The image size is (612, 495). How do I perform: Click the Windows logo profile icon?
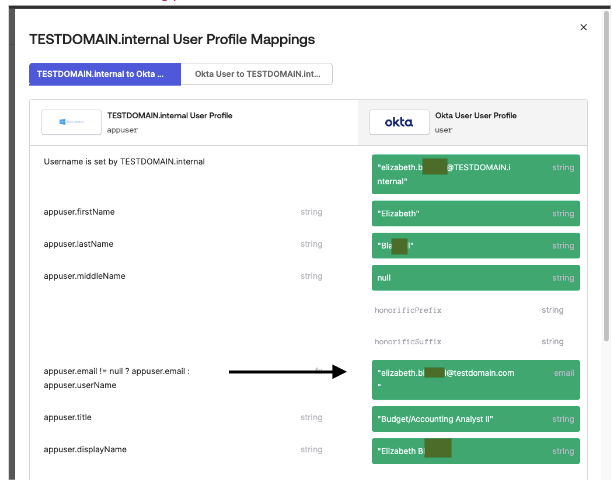[70, 122]
